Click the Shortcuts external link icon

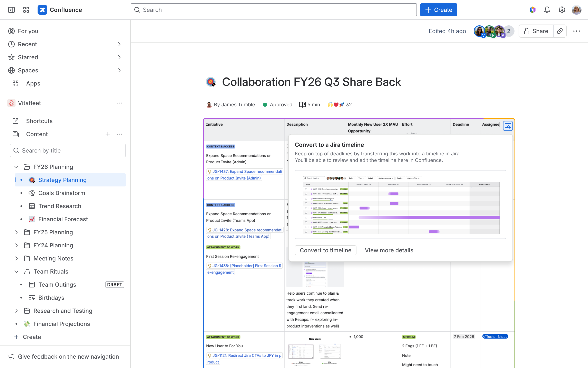pyautogui.click(x=16, y=121)
